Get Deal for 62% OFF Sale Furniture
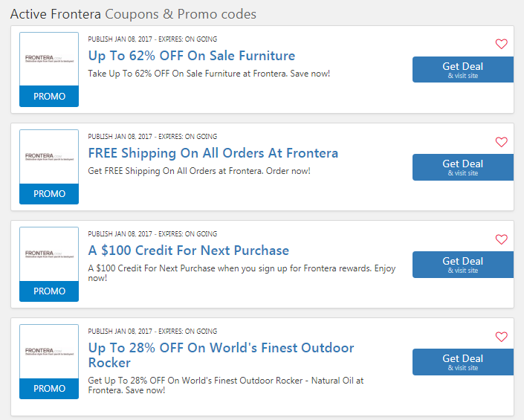 click(x=463, y=69)
